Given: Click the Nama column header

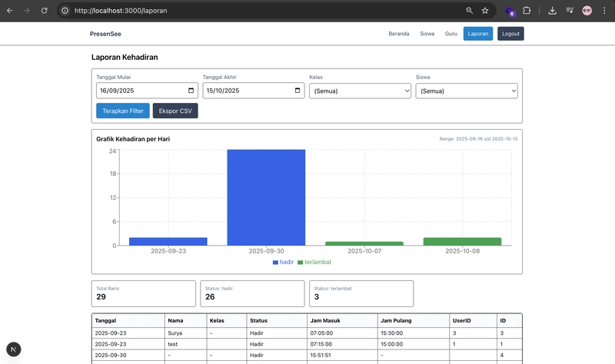Looking at the screenshot, I should [x=185, y=320].
